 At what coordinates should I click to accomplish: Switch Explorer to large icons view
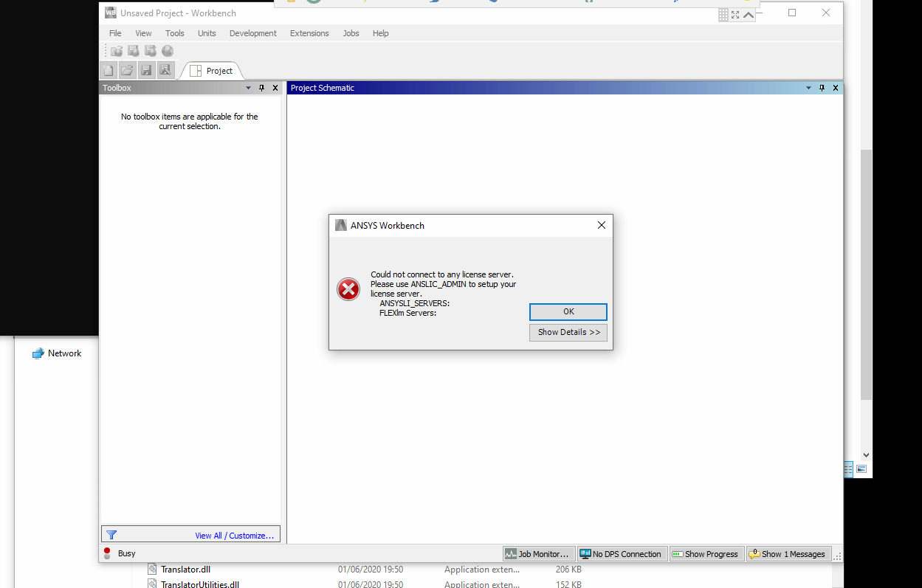click(x=861, y=469)
